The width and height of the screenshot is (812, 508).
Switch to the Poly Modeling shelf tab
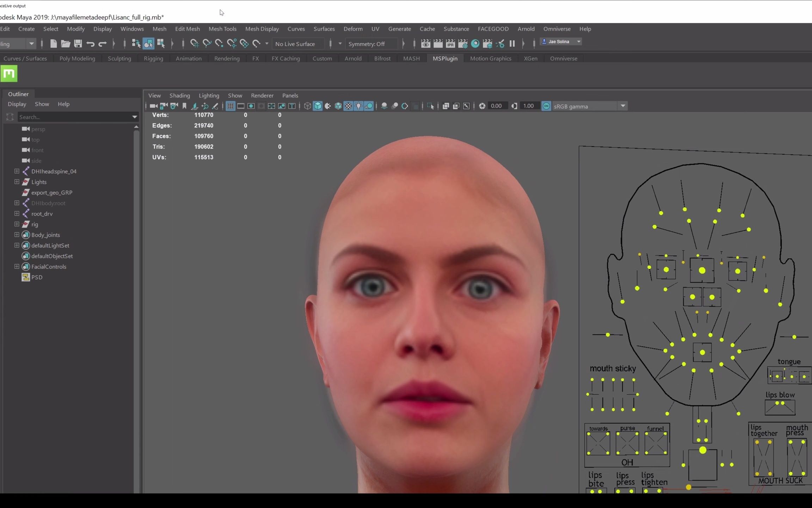click(77, 58)
